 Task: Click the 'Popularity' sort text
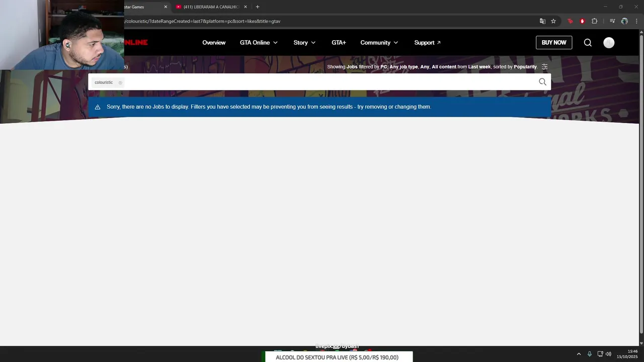click(525, 67)
